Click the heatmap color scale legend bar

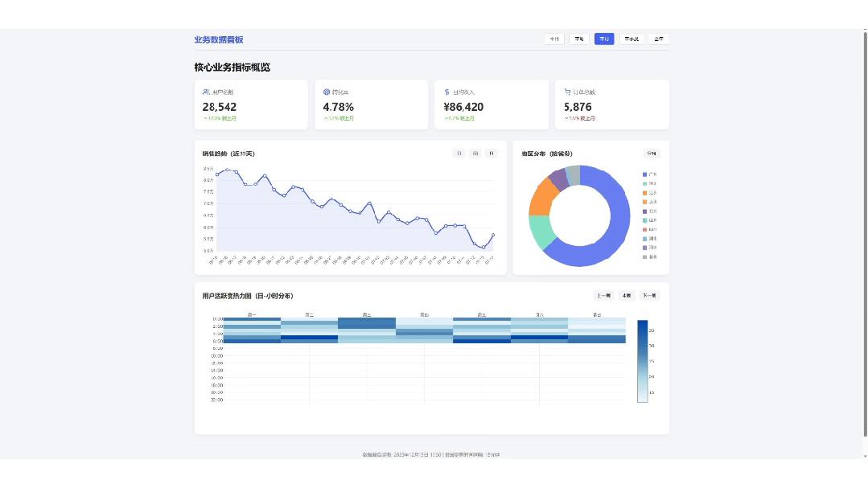(642, 361)
